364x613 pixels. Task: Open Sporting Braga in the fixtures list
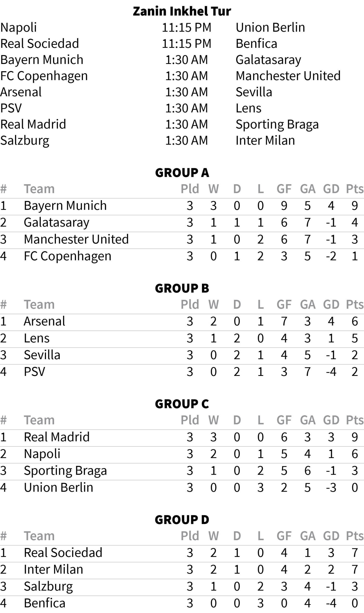pyautogui.click(x=277, y=124)
